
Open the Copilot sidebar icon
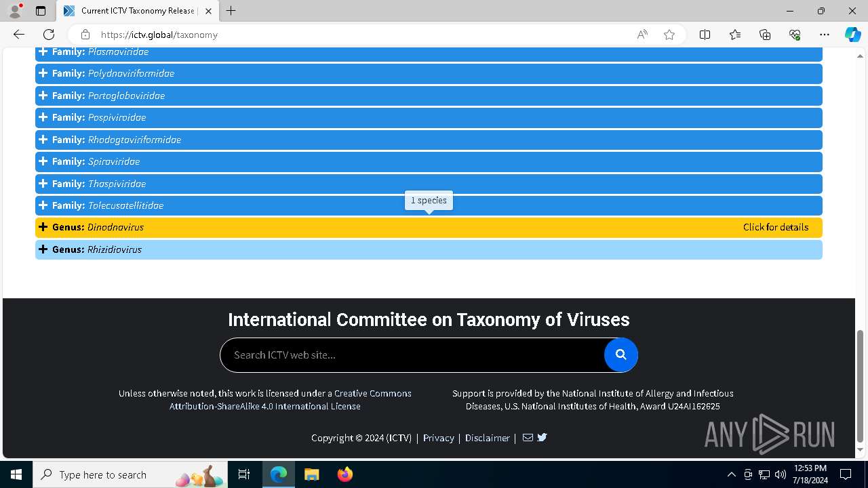tap(852, 35)
